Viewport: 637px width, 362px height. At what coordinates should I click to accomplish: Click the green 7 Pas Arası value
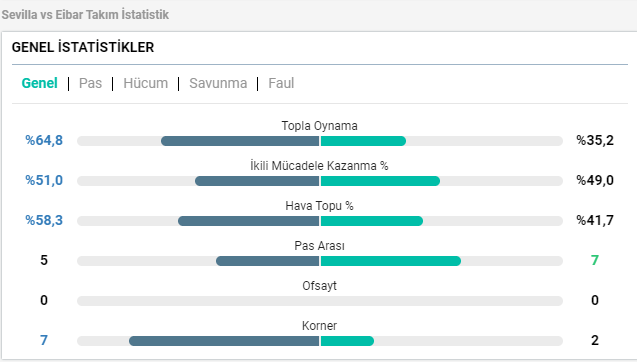point(595,260)
